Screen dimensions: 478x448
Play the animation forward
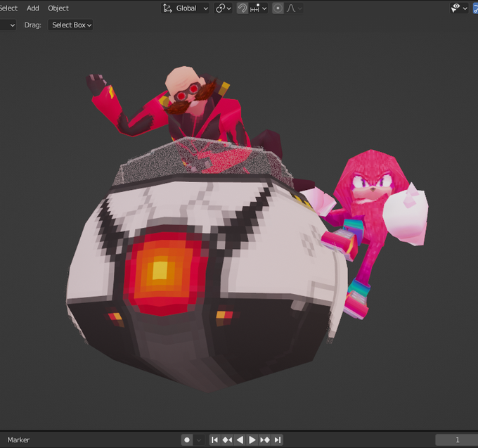click(x=252, y=440)
